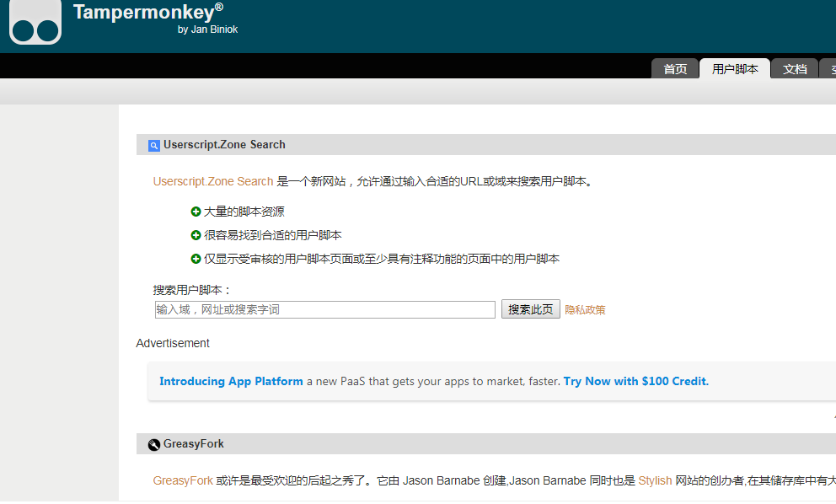Follow the Userscript.Zone Search link
836x504 pixels.
point(212,180)
